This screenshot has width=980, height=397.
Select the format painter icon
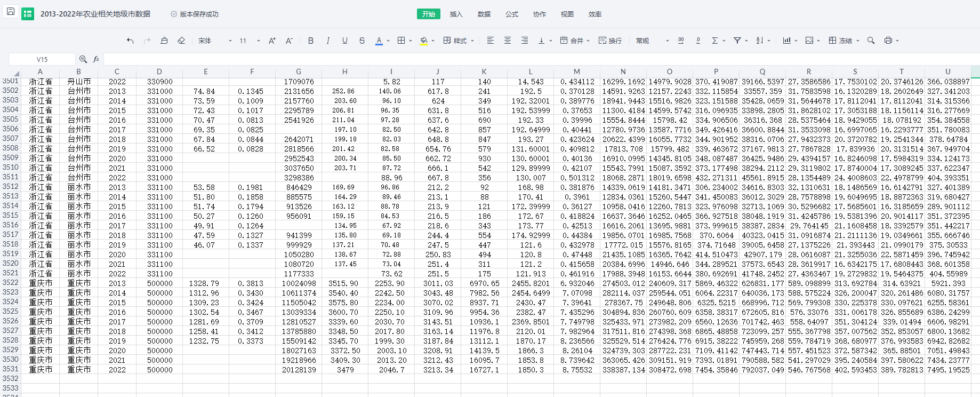point(164,41)
